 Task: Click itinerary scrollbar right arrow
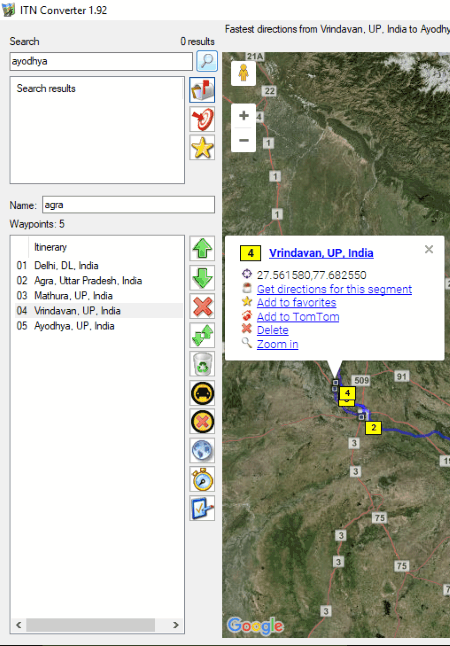click(176, 625)
